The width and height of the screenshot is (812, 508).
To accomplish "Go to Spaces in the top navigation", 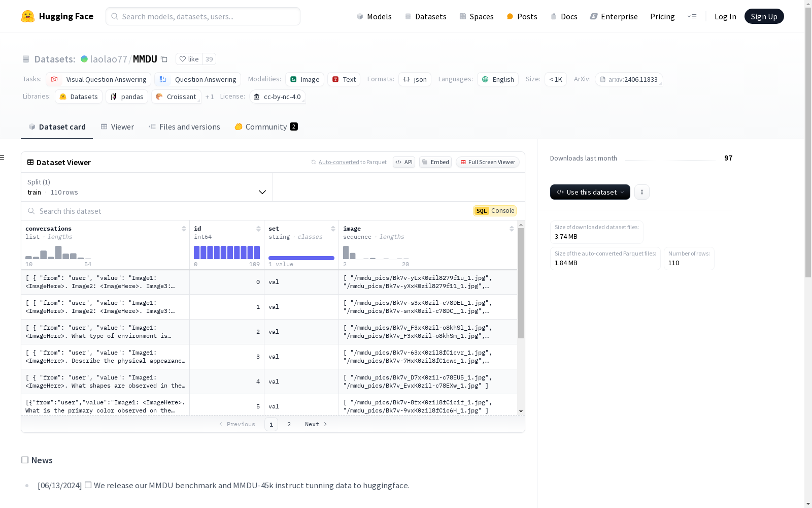I will tap(476, 16).
